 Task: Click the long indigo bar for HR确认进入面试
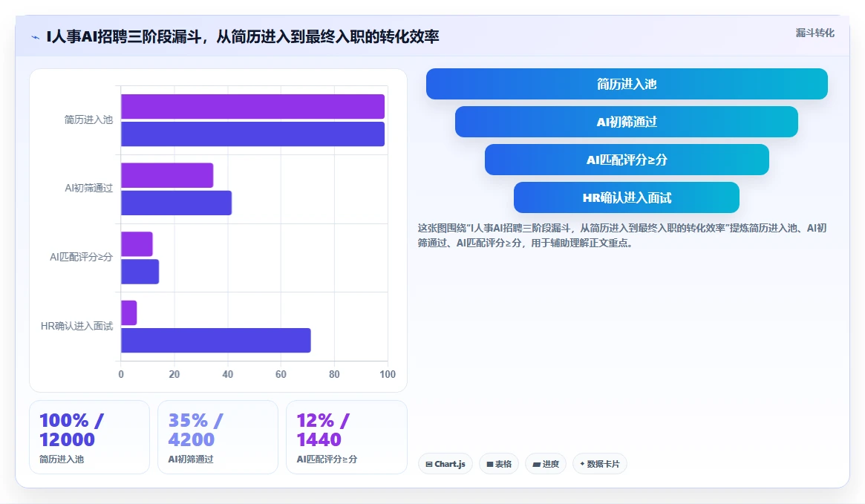(216, 340)
